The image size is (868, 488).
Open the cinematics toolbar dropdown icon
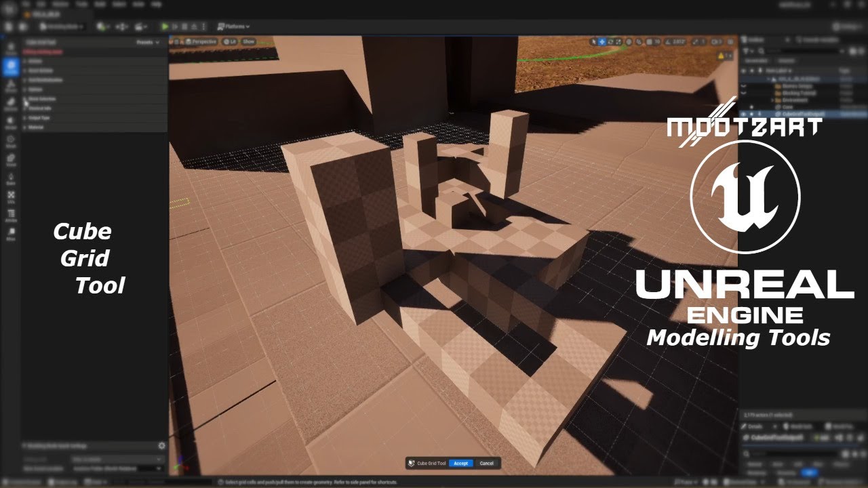pos(140,27)
